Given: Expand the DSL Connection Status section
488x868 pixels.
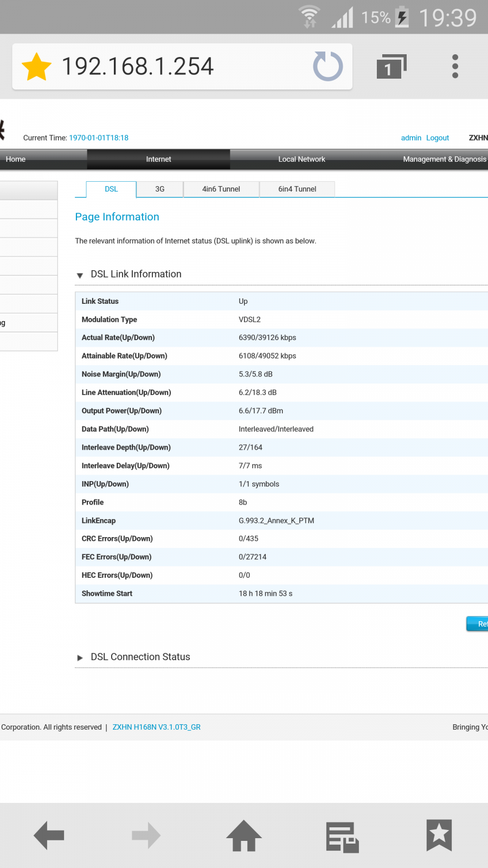Looking at the screenshot, I should click(80, 658).
